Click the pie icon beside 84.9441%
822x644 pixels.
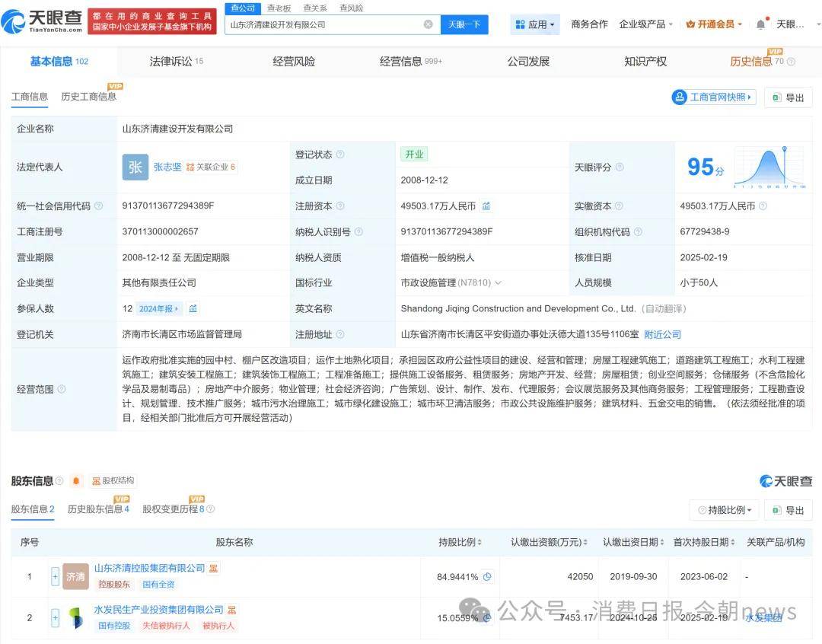tap(488, 576)
